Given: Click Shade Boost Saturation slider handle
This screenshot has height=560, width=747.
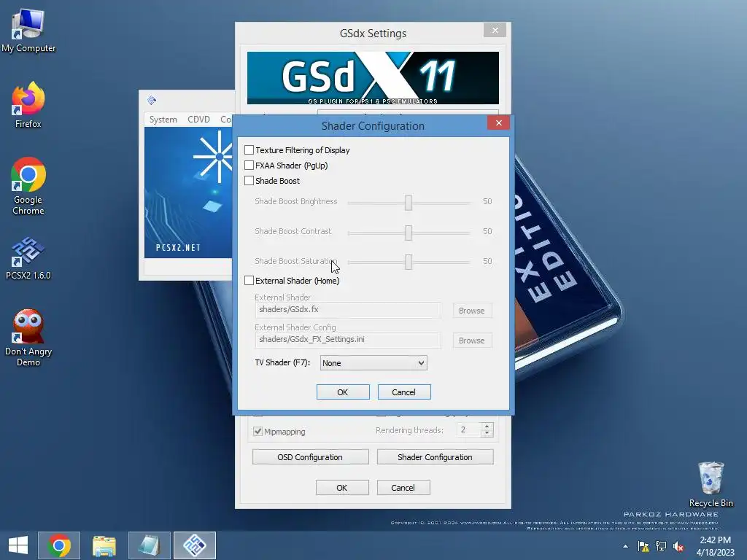Looking at the screenshot, I should point(409,262).
